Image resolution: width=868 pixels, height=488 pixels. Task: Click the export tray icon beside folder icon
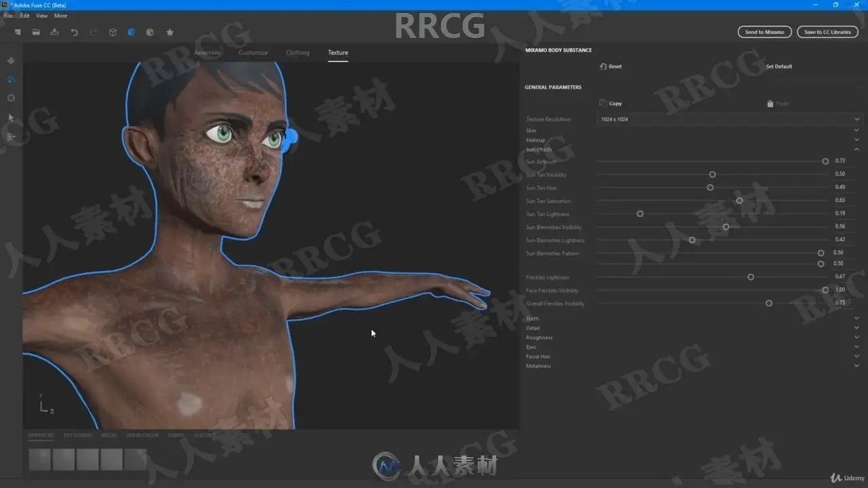54,32
